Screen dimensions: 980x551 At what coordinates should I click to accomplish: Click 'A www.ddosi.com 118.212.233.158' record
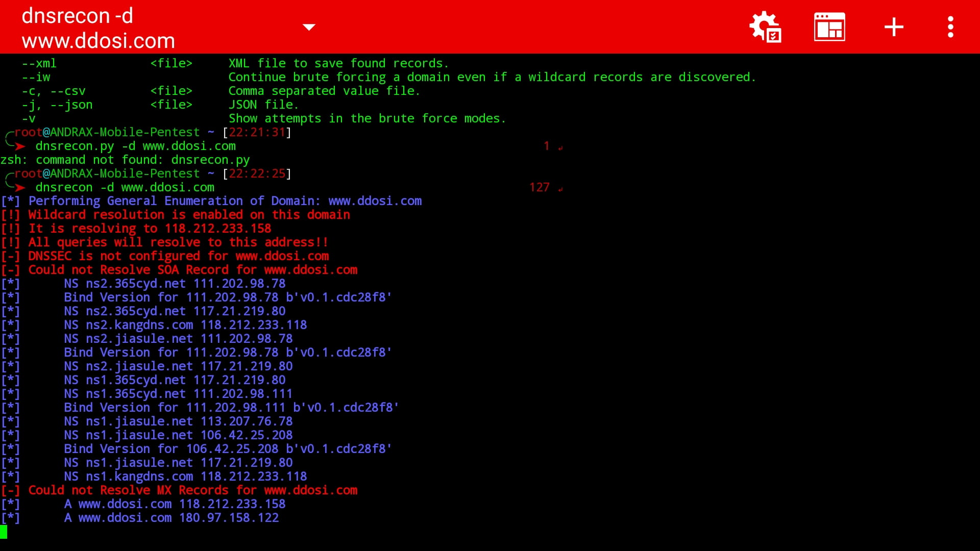175,504
